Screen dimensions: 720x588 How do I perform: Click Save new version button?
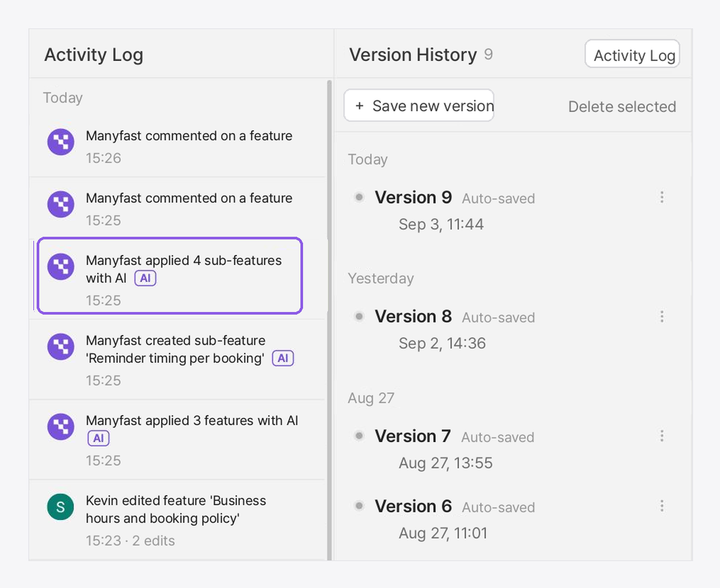click(419, 105)
